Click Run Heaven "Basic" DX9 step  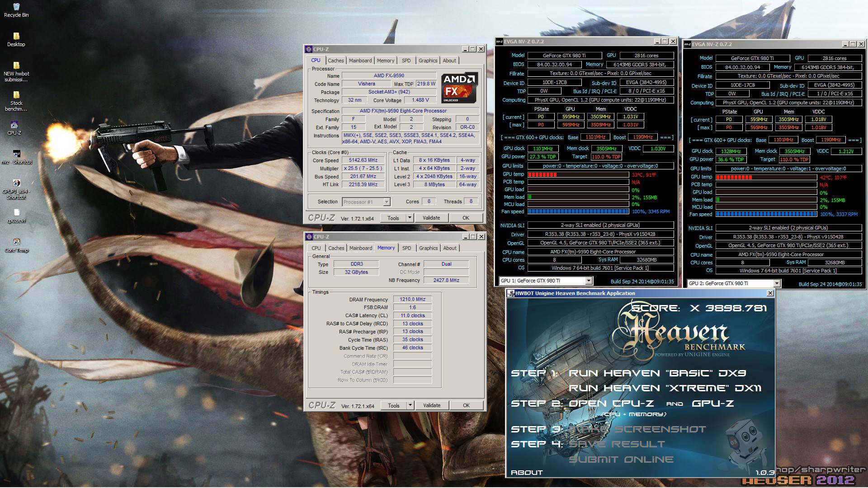(x=657, y=373)
